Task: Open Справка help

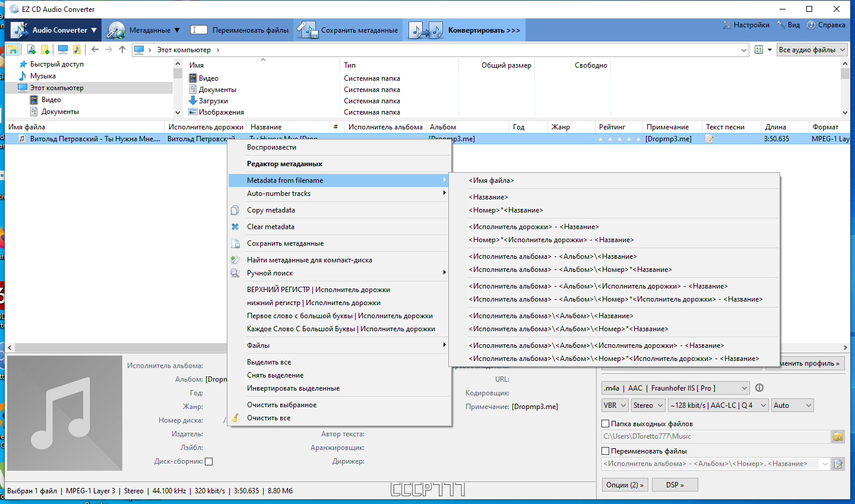Action: 826,25
